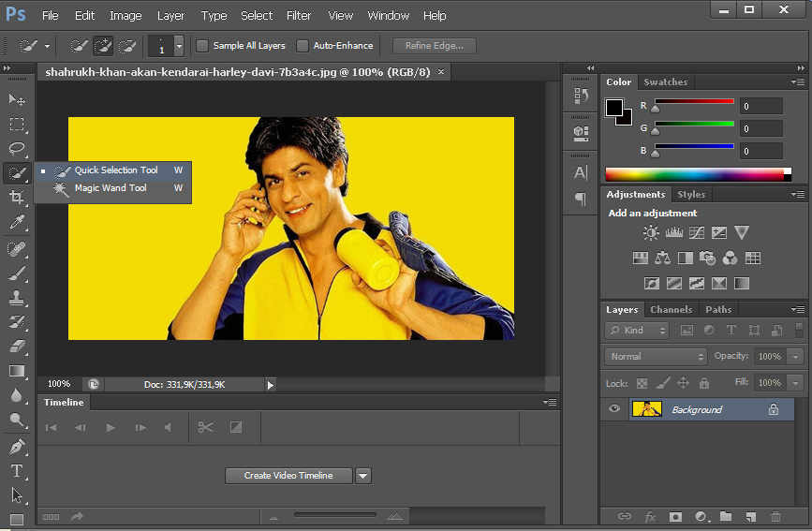This screenshot has width=812, height=531.
Task: Open the Filter menu
Action: [x=299, y=16]
